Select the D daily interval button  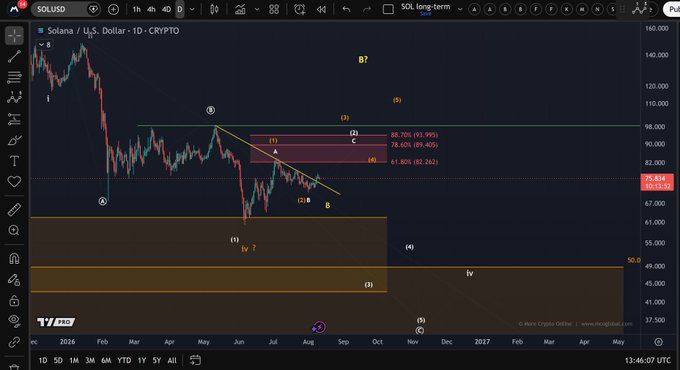180,9
